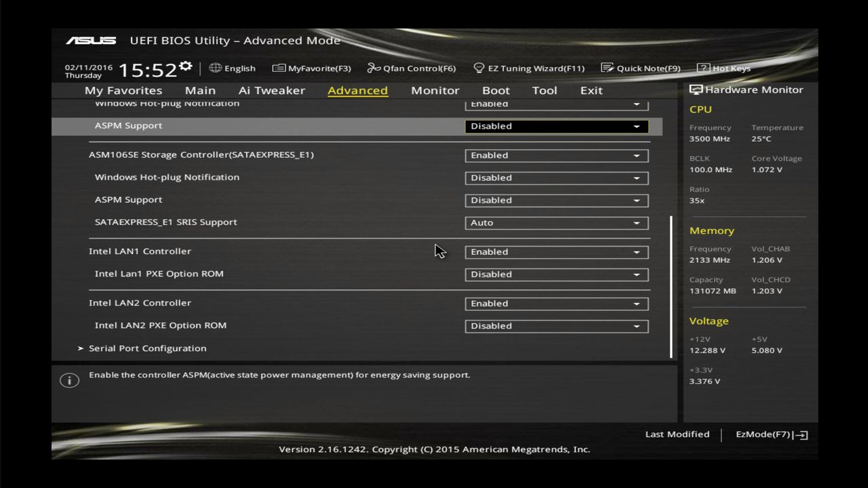Click the Memory frequency 2133 MHz value
Screen dimensions: 868x488
[710, 260]
